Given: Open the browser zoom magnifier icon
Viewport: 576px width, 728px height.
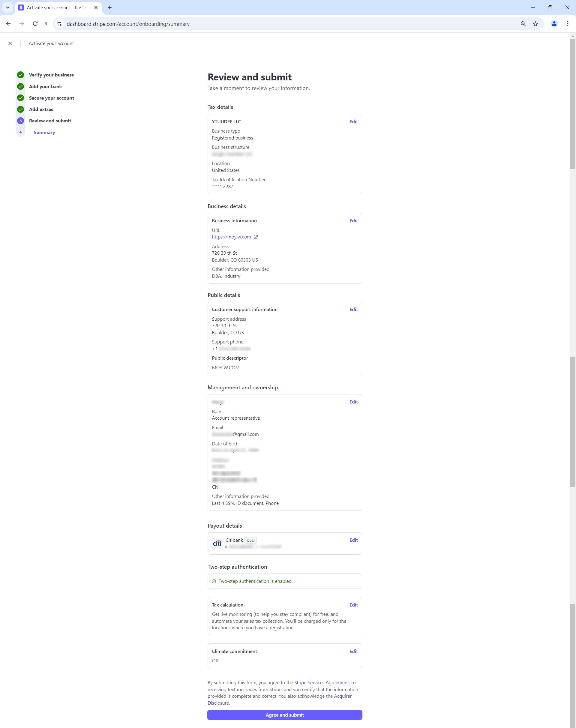Looking at the screenshot, I should 523,24.
